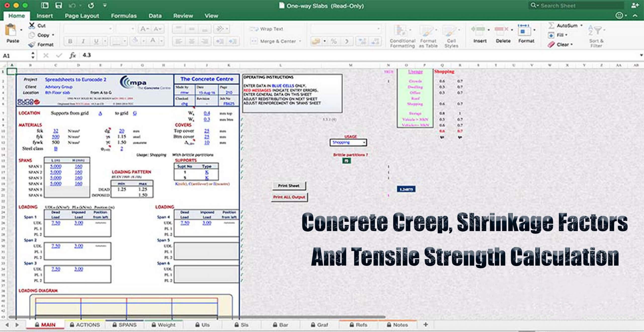Toggle Italic formatting

pos(83,41)
